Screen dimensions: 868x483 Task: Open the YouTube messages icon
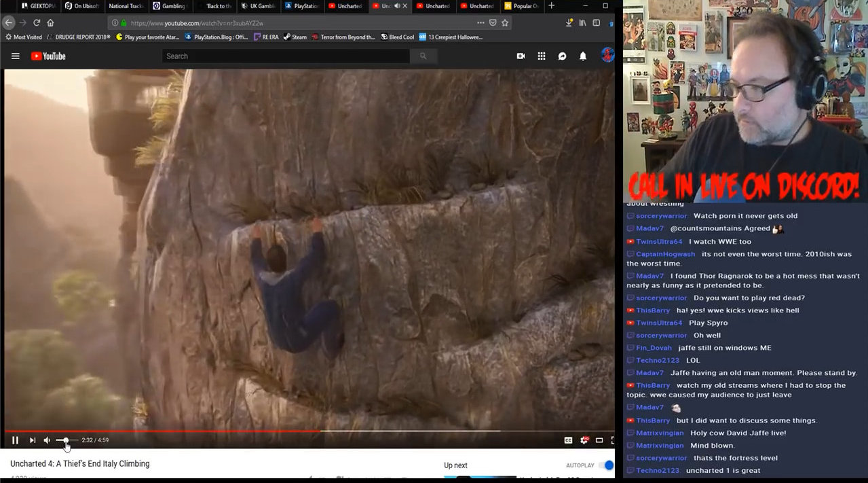coord(562,56)
